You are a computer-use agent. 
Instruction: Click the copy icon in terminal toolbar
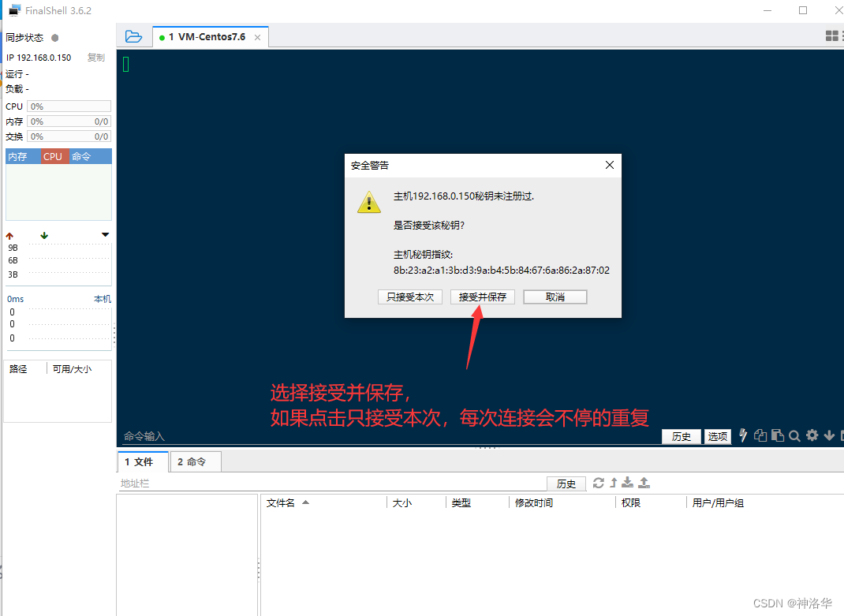coord(760,435)
